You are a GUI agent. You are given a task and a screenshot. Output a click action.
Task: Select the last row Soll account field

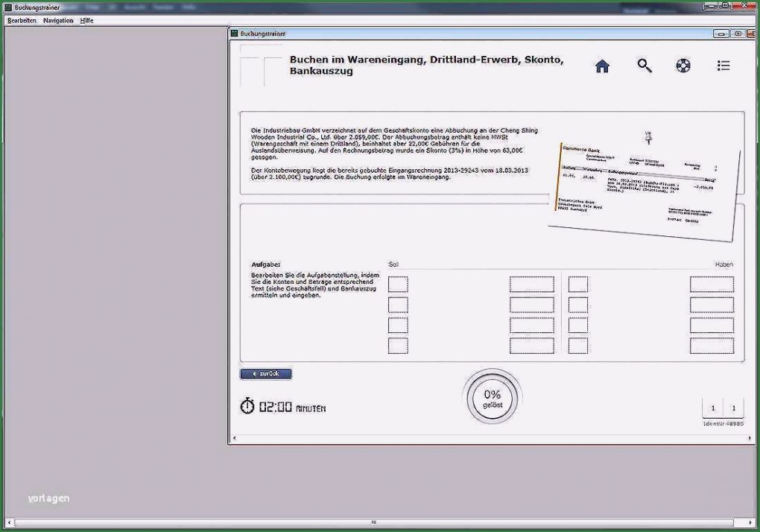coord(398,346)
